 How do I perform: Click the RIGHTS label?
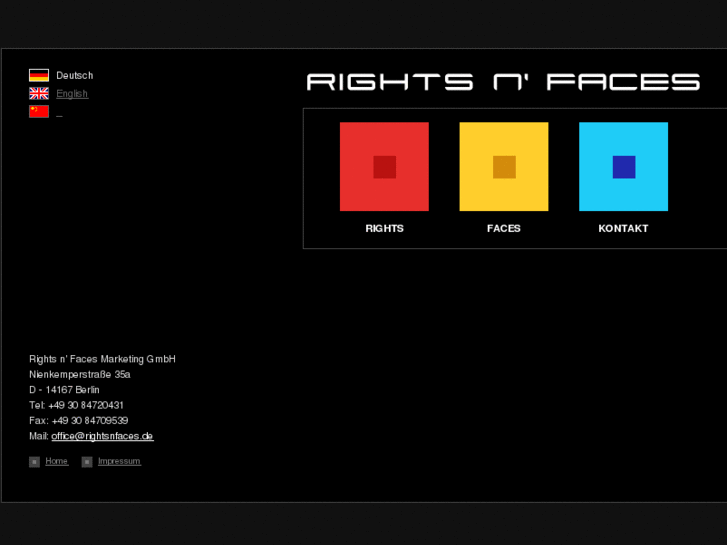tap(384, 229)
